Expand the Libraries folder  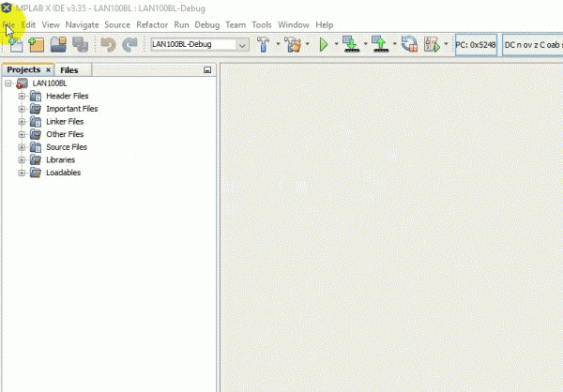tap(22, 160)
